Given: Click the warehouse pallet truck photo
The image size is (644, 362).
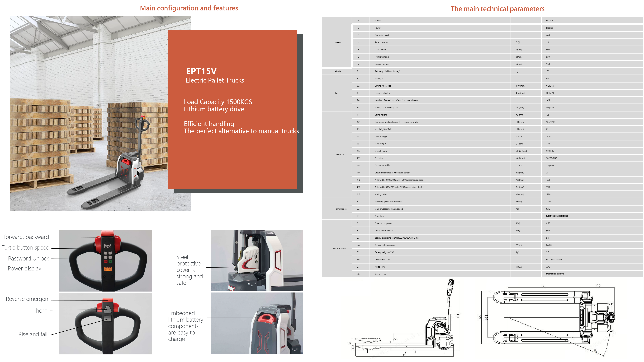Looking at the screenshot, I should click(x=100, y=113).
